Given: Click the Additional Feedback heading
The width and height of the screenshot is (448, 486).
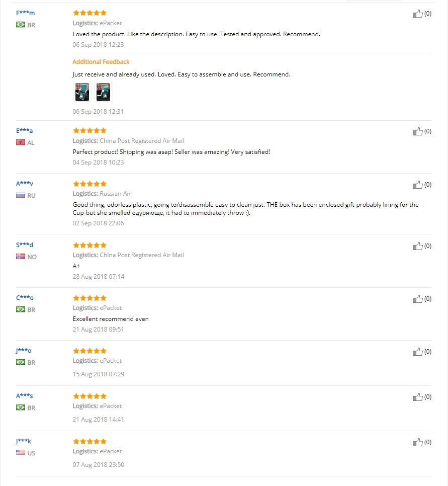Looking at the screenshot, I should coord(101,62).
